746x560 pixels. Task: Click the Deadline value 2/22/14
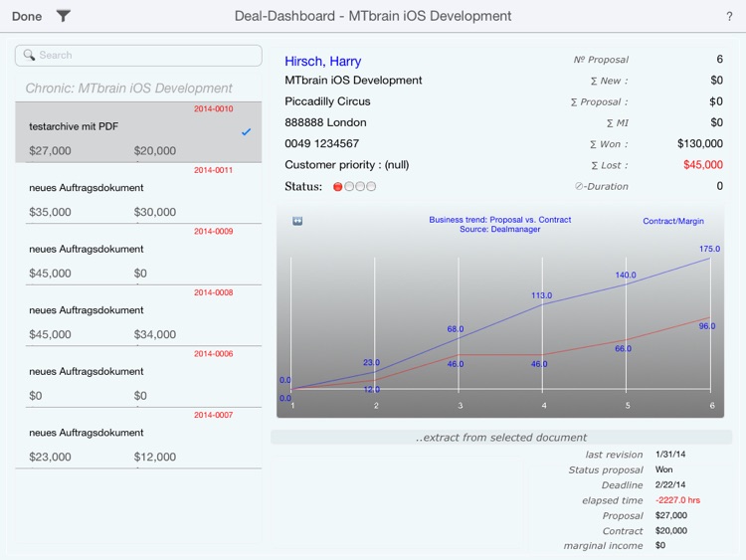[x=670, y=484]
